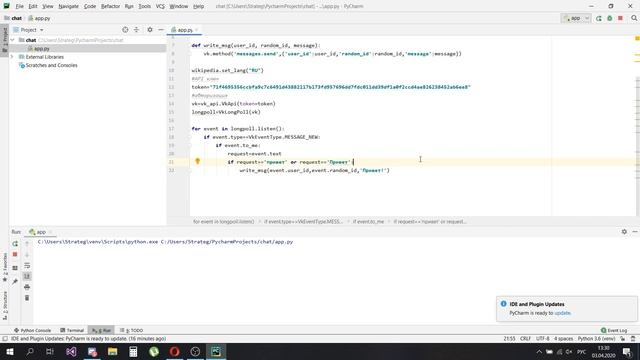The width and height of the screenshot is (640, 360).
Task: Click UTF-8 encoding in status bar
Action: click(x=542, y=339)
